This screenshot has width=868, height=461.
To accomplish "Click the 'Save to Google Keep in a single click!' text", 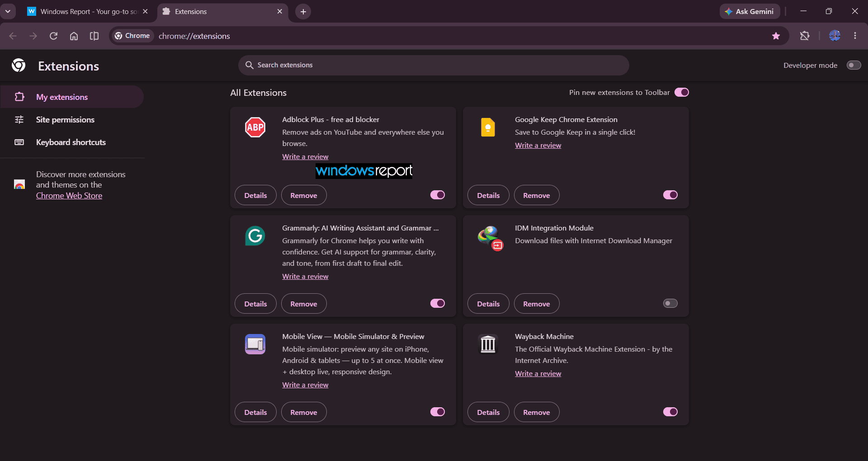I will (x=575, y=132).
